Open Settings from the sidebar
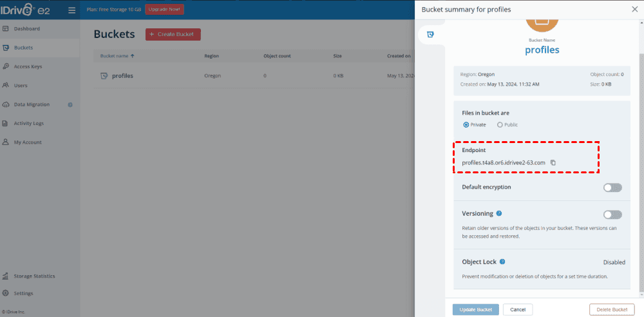 [x=23, y=294]
